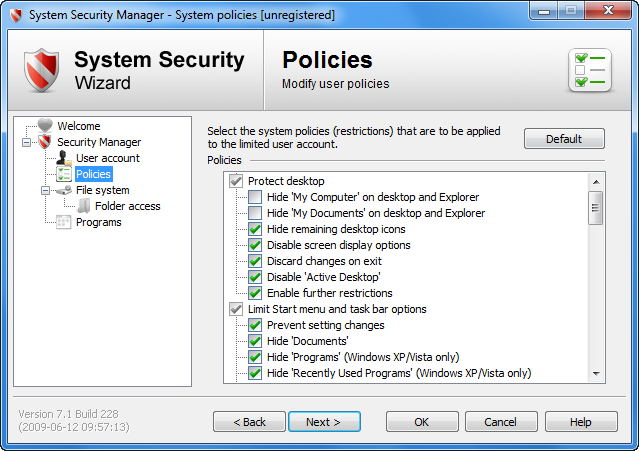Viewport: 639px width, 451px height.
Task: Open the User account tree item
Action: coord(108,158)
